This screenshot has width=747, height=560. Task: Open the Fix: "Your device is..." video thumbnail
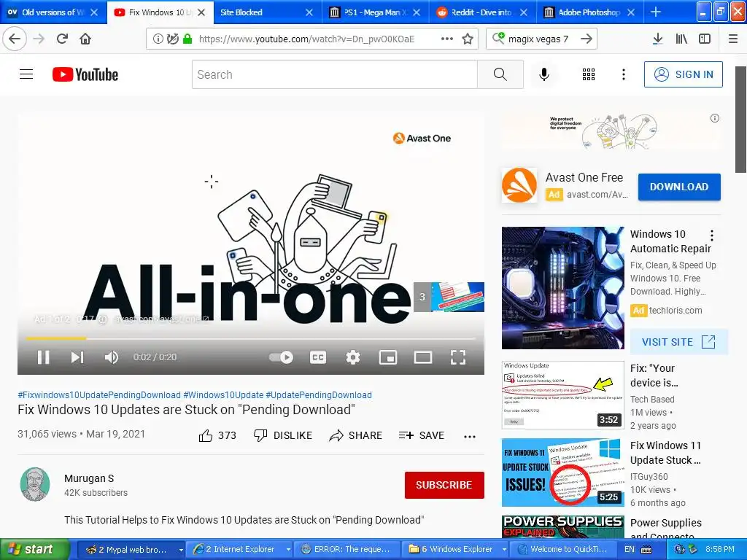click(x=562, y=394)
